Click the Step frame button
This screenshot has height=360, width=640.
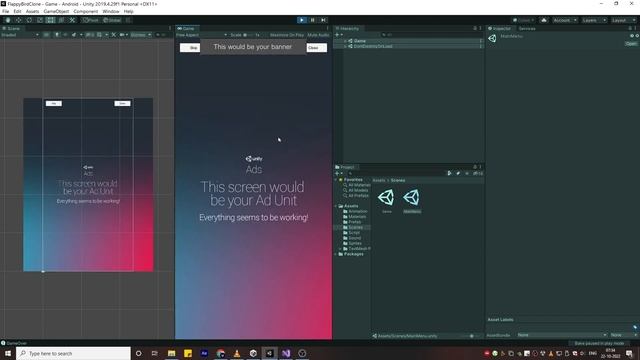point(323,20)
